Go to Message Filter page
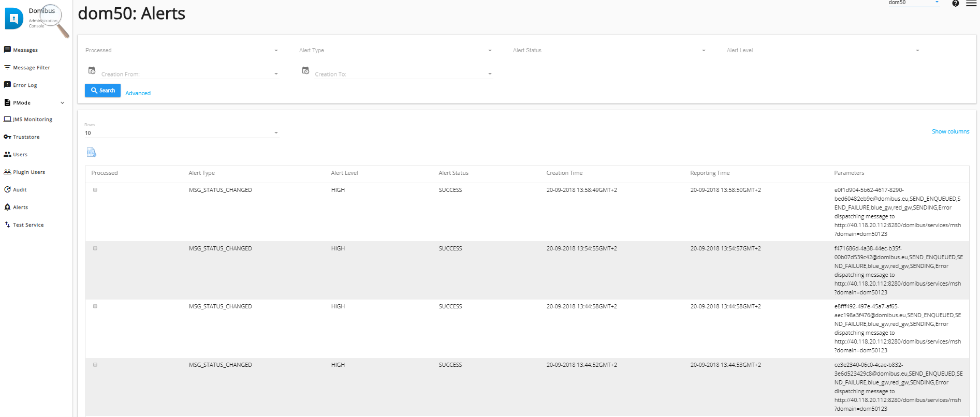This screenshot has width=980, height=417. [32, 68]
